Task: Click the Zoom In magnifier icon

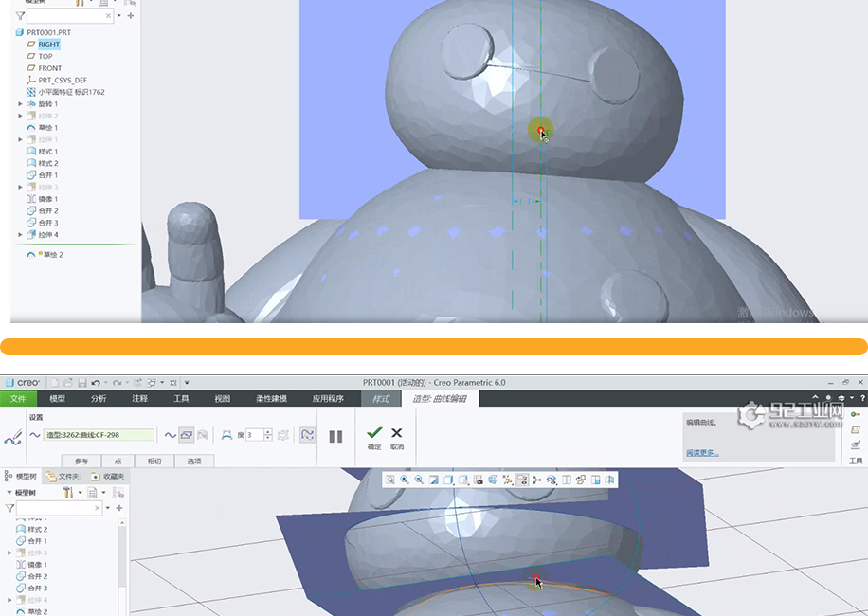Action: (x=405, y=480)
